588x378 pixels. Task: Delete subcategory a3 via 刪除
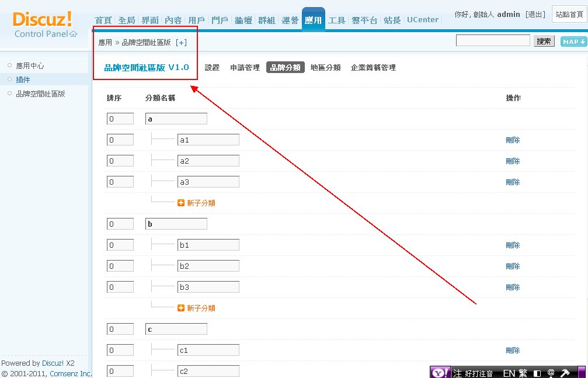[513, 182]
